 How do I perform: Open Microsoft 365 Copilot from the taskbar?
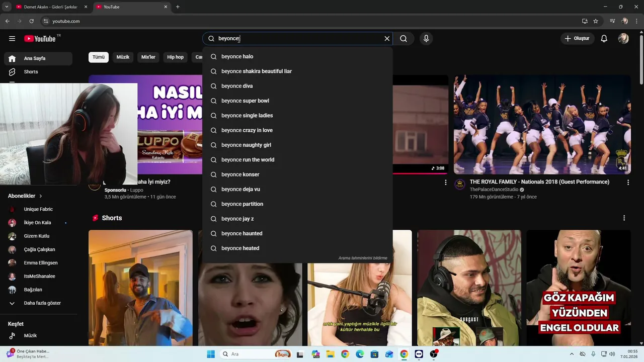click(x=315, y=354)
